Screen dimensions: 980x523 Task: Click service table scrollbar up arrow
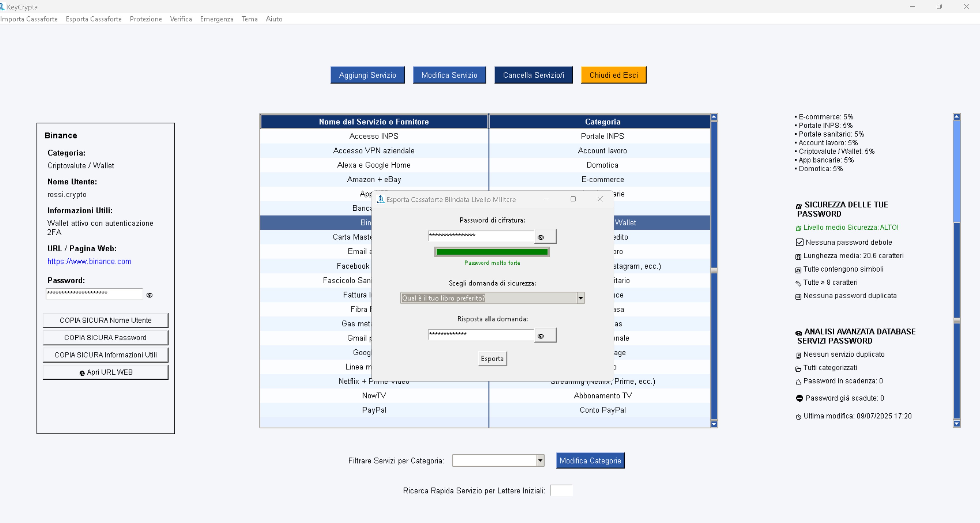pos(714,117)
